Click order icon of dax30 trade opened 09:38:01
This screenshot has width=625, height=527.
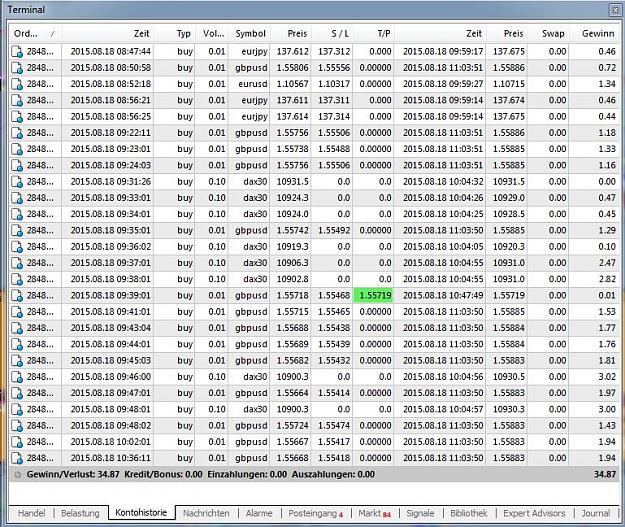17,279
